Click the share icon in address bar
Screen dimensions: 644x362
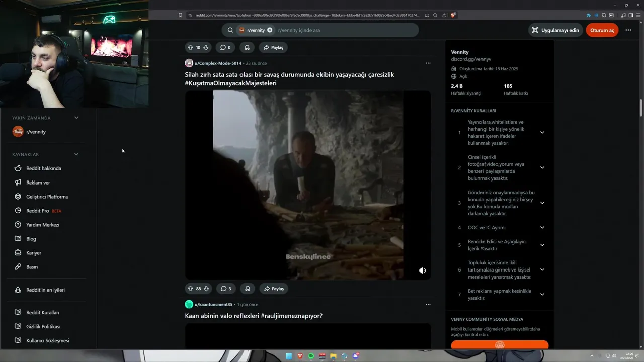[444, 15]
